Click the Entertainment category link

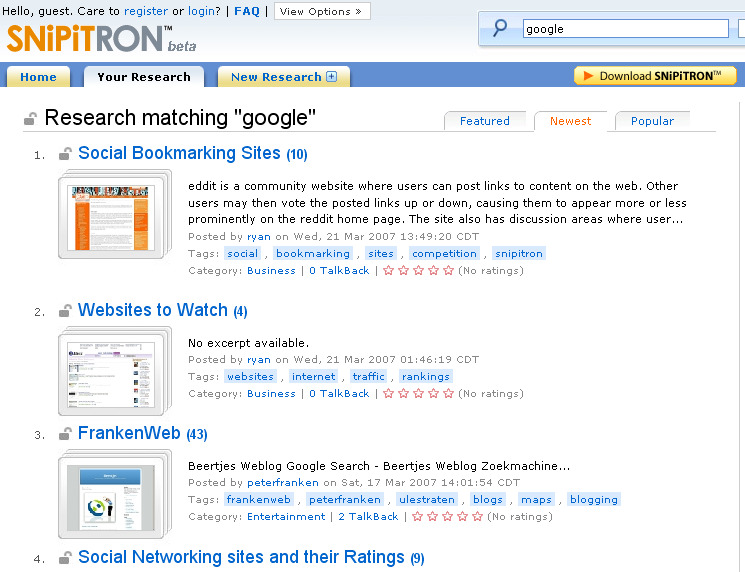(x=286, y=516)
